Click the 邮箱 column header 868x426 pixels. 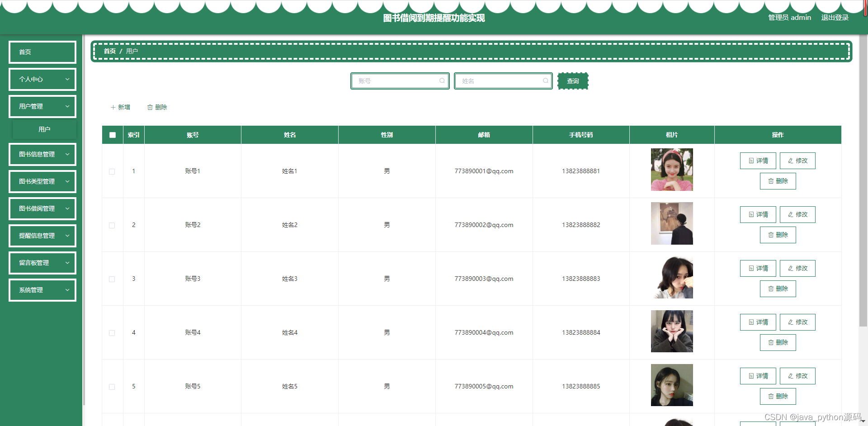pyautogui.click(x=484, y=135)
